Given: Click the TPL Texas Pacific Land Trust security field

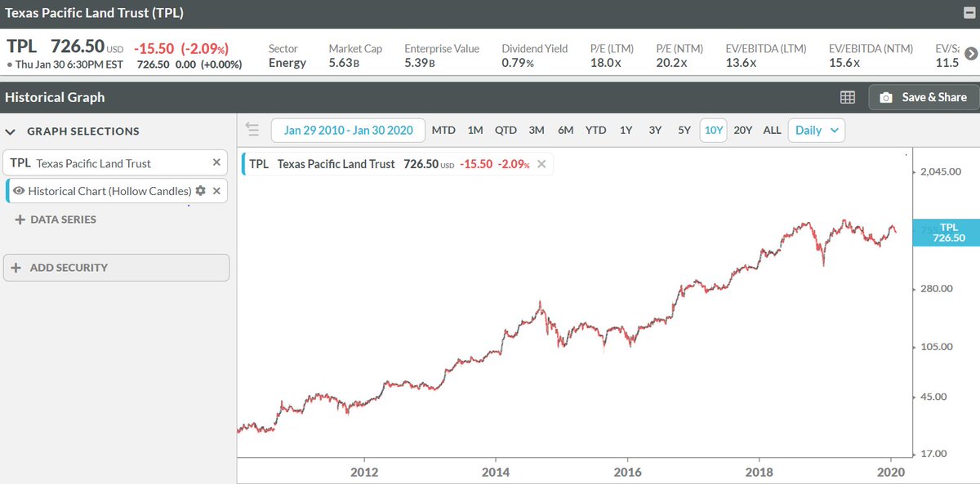Looking at the screenshot, I should tap(116, 162).
